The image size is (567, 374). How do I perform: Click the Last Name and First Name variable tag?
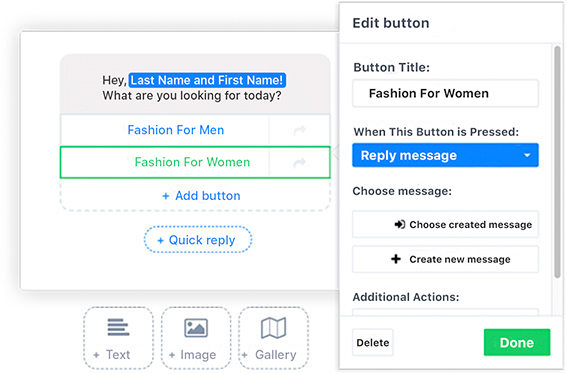207,80
